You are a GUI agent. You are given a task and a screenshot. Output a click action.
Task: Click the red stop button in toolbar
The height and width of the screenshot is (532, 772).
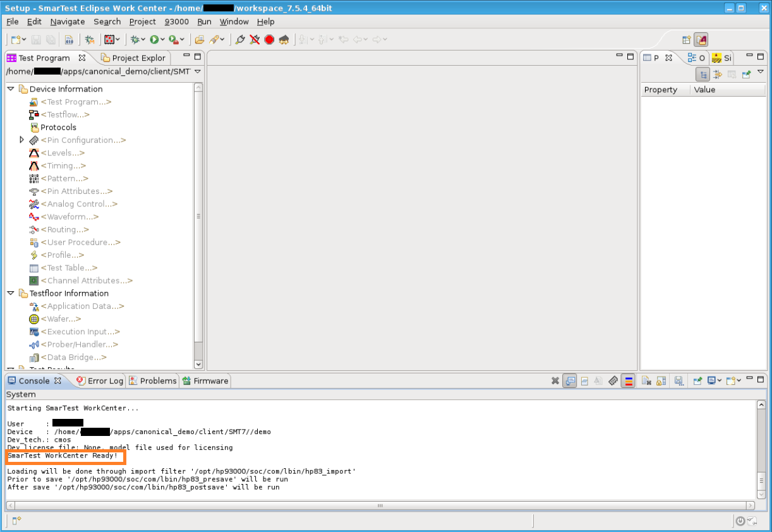tap(269, 40)
